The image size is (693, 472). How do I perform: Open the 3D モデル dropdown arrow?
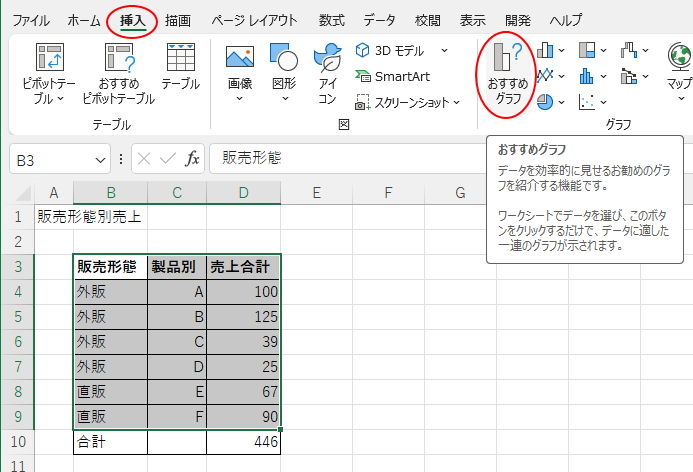point(444,50)
